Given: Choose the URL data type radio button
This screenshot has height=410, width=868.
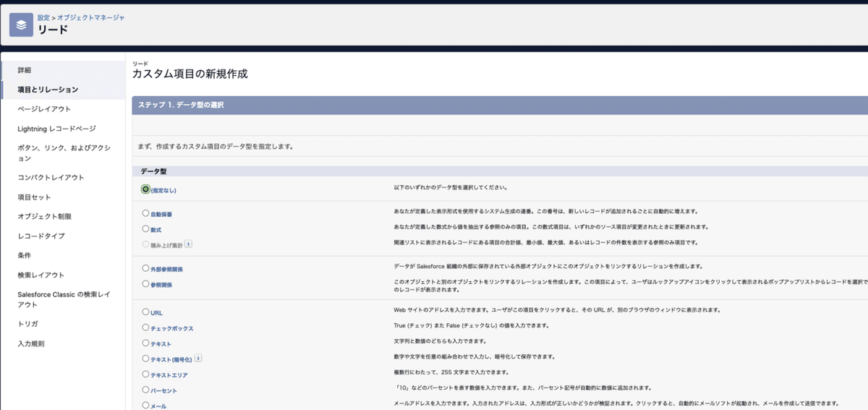Looking at the screenshot, I should (x=145, y=312).
